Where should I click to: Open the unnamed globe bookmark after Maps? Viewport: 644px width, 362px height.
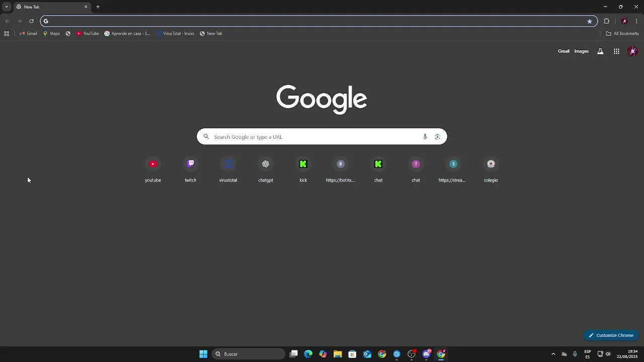coord(68,34)
